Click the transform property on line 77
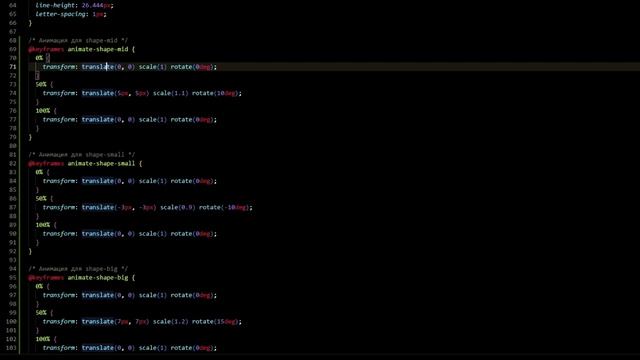 [x=59, y=120]
